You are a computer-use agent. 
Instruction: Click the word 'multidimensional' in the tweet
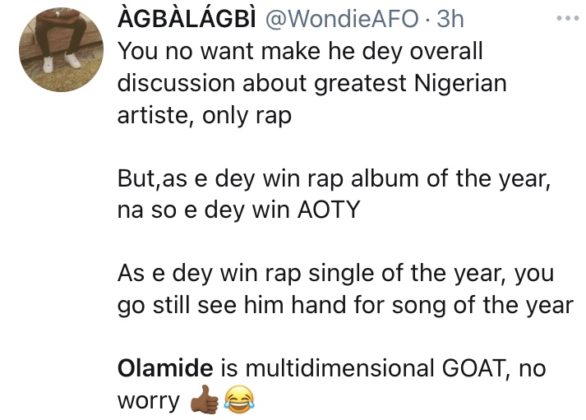pos(340,368)
